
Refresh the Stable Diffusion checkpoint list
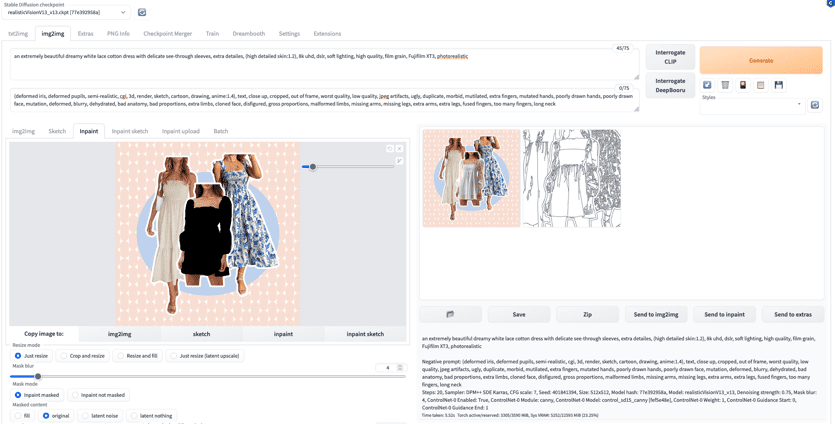(142, 13)
